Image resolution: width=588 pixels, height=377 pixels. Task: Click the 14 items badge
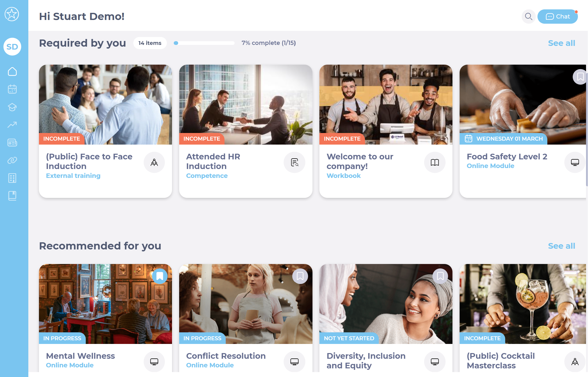click(x=150, y=43)
